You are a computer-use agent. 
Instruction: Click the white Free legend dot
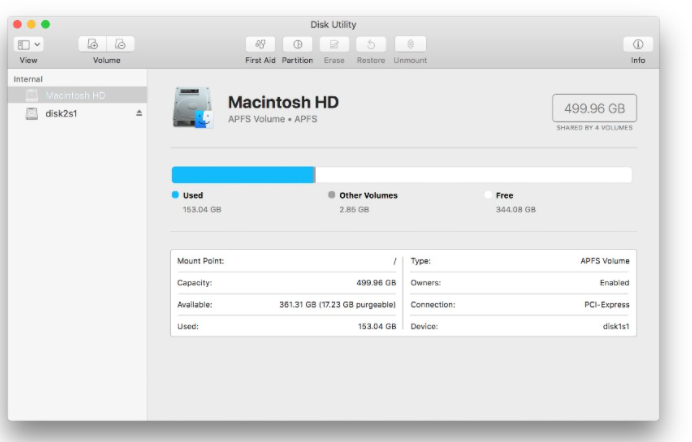[488, 195]
